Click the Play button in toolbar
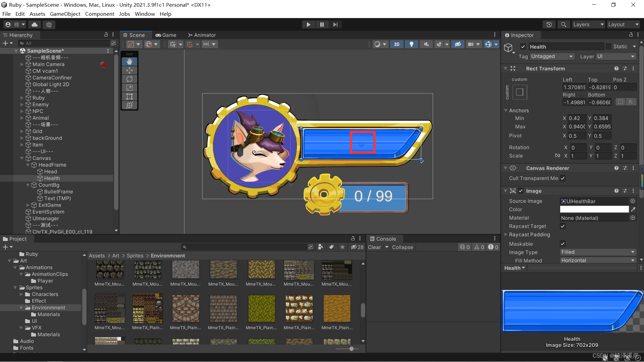The width and height of the screenshot is (644, 362). [x=308, y=24]
